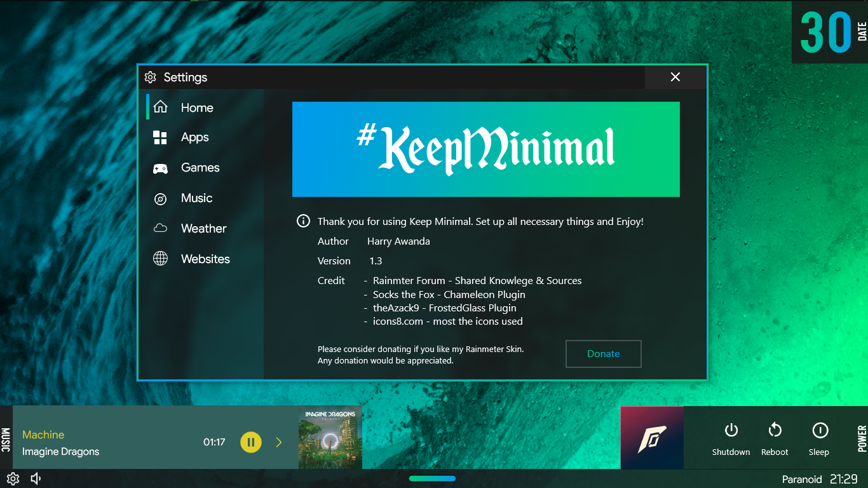Click the Donate button

coord(604,354)
